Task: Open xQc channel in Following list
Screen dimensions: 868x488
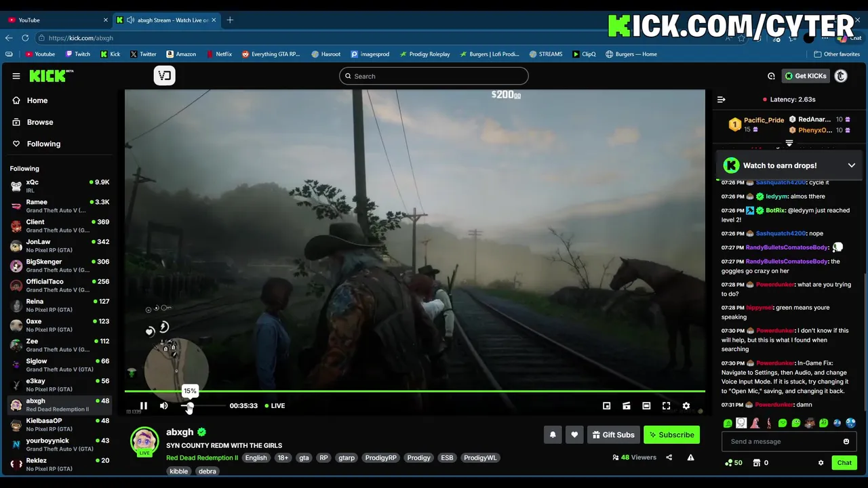Action: (x=60, y=186)
